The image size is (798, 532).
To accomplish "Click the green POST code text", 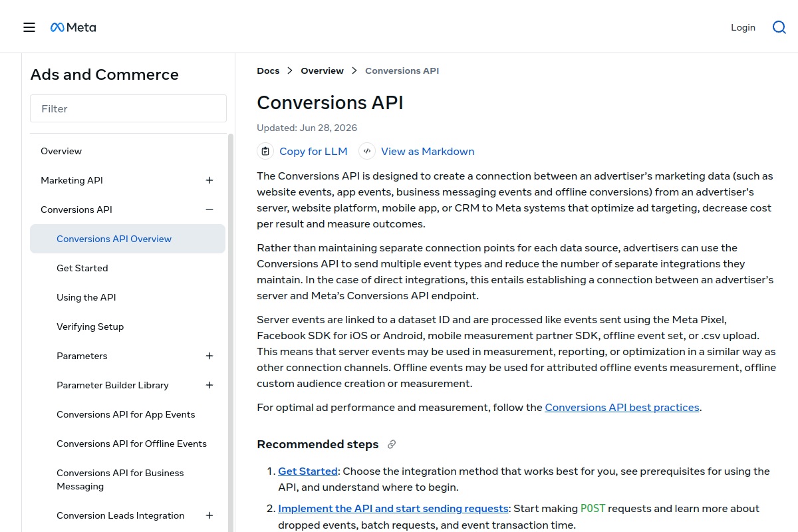I will pos(593,508).
